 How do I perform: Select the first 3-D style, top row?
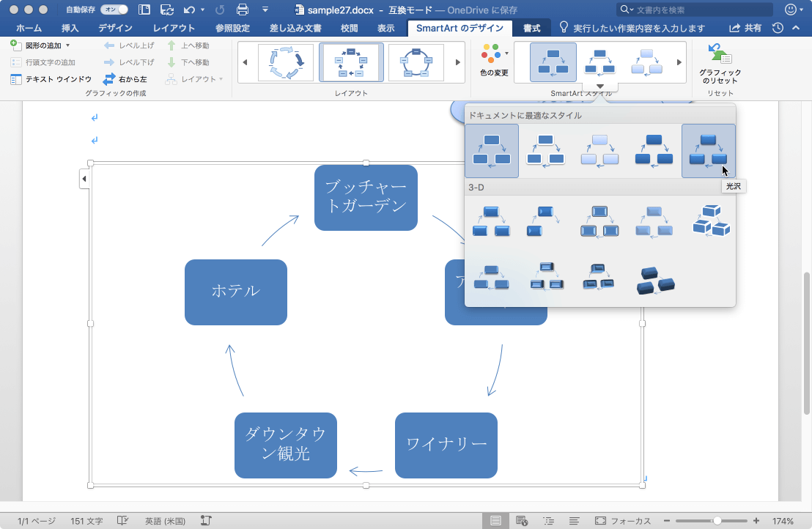pos(492,221)
